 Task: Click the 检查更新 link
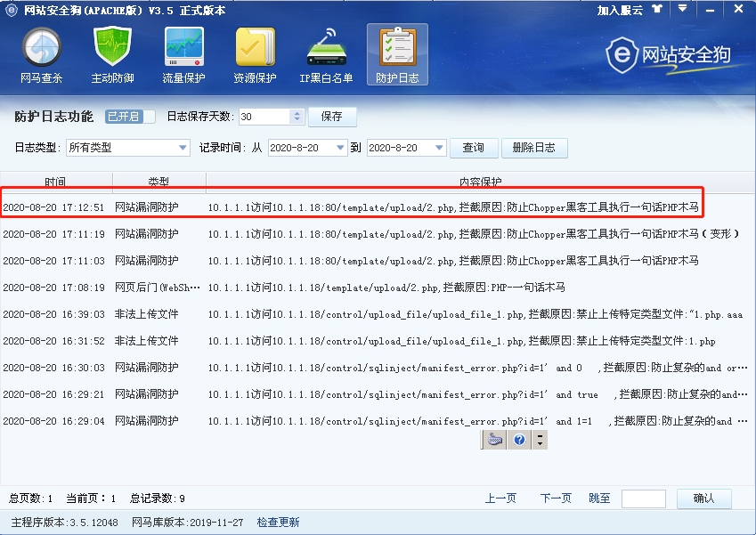click(278, 522)
